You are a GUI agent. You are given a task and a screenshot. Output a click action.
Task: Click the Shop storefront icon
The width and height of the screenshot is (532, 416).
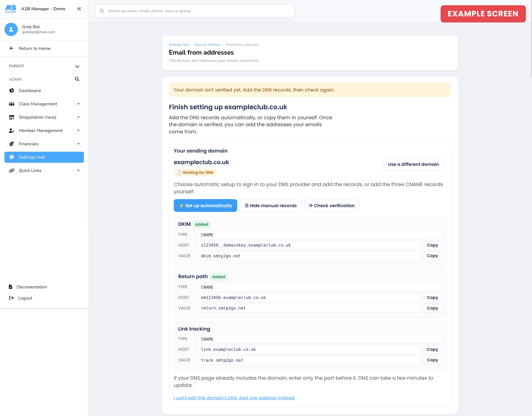pyautogui.click(x=12, y=117)
